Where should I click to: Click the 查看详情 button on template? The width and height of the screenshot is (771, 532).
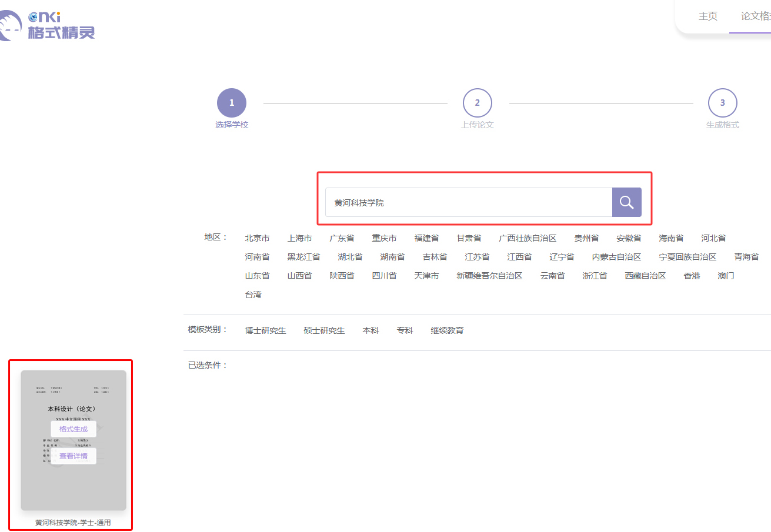[x=74, y=456]
